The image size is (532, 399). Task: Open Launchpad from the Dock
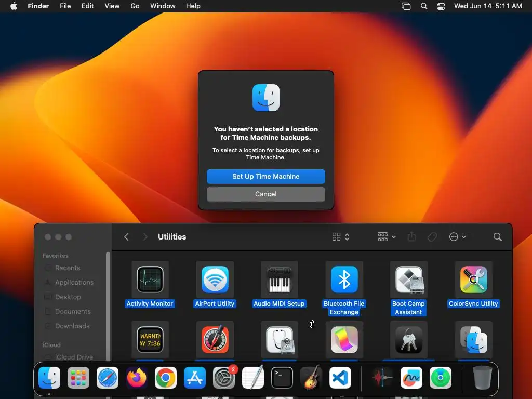point(78,378)
